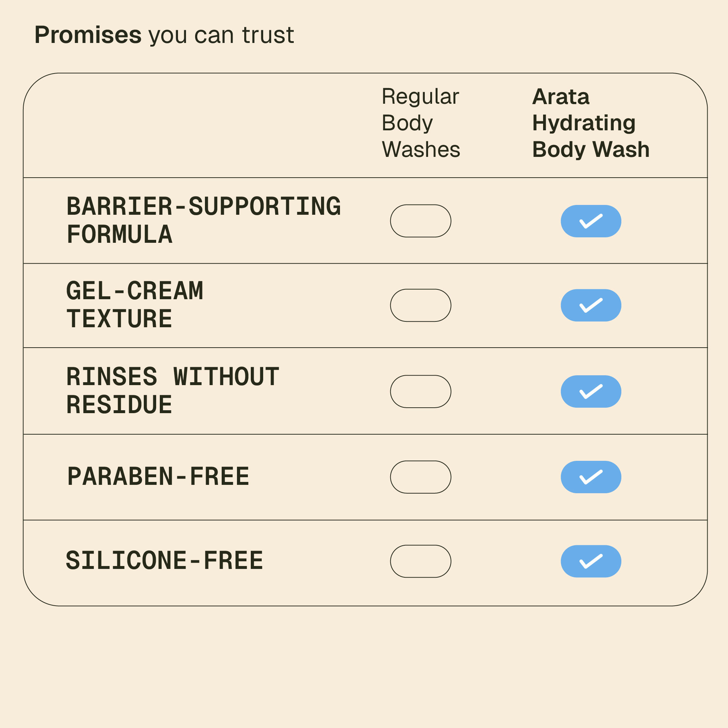The width and height of the screenshot is (728, 728).
Task: Click the checkmark for Barrier-Supporting Formula
Action: tap(591, 221)
